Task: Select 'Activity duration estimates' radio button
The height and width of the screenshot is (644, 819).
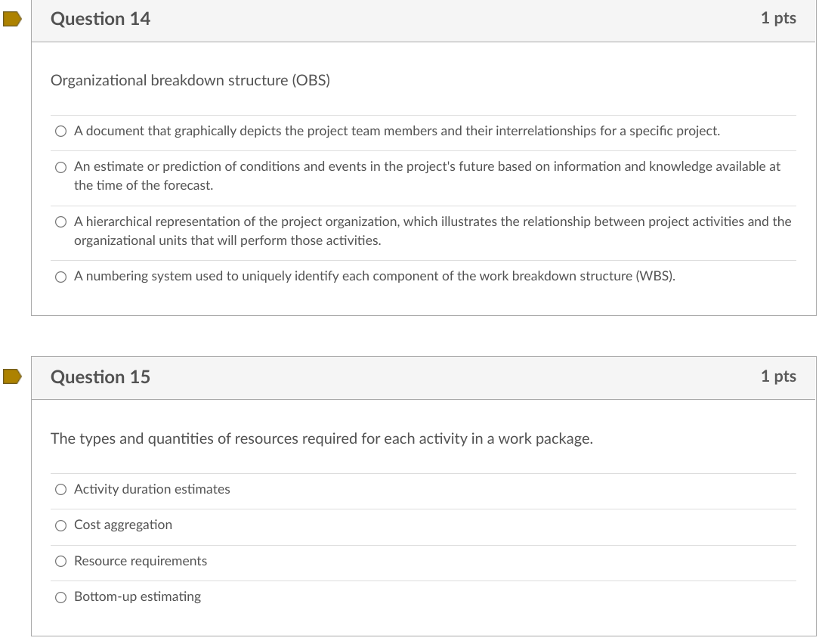Action: tap(60, 490)
